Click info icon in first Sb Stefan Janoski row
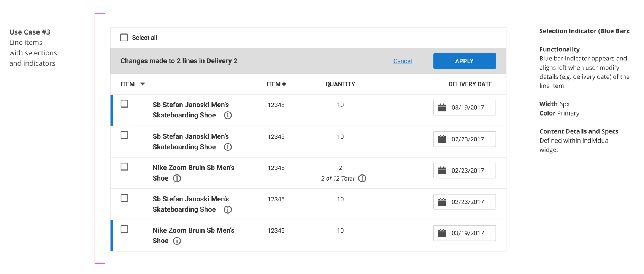The image size is (644, 274). pos(228,116)
